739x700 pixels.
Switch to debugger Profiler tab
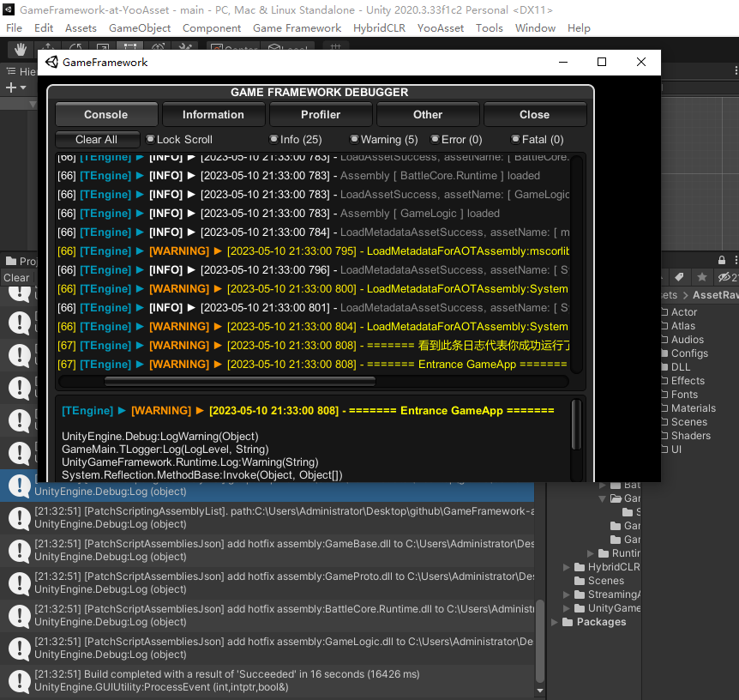pos(321,115)
